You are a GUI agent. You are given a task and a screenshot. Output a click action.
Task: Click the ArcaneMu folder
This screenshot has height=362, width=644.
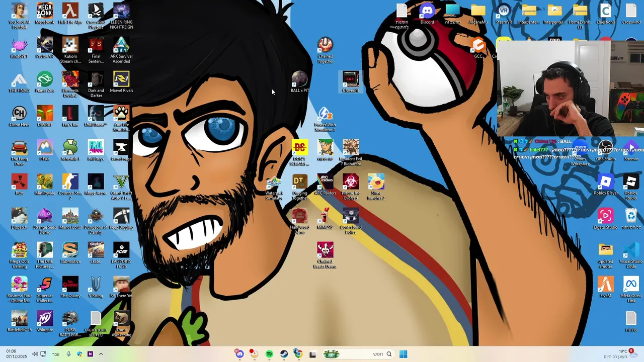478,14
